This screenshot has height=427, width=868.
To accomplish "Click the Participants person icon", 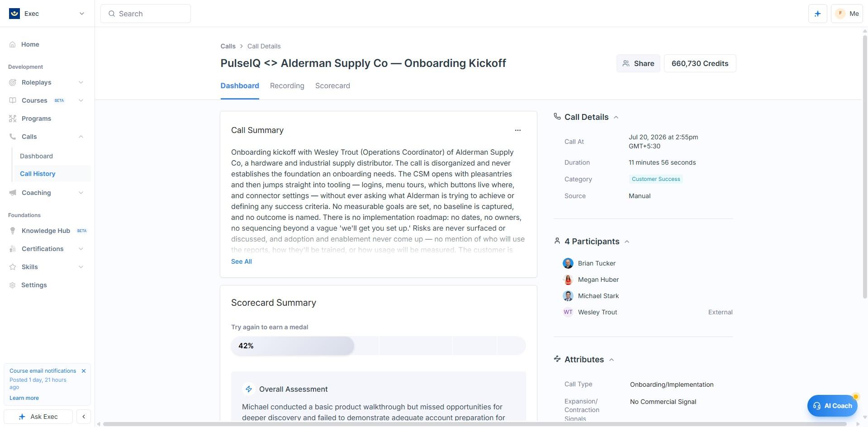I will [x=557, y=241].
